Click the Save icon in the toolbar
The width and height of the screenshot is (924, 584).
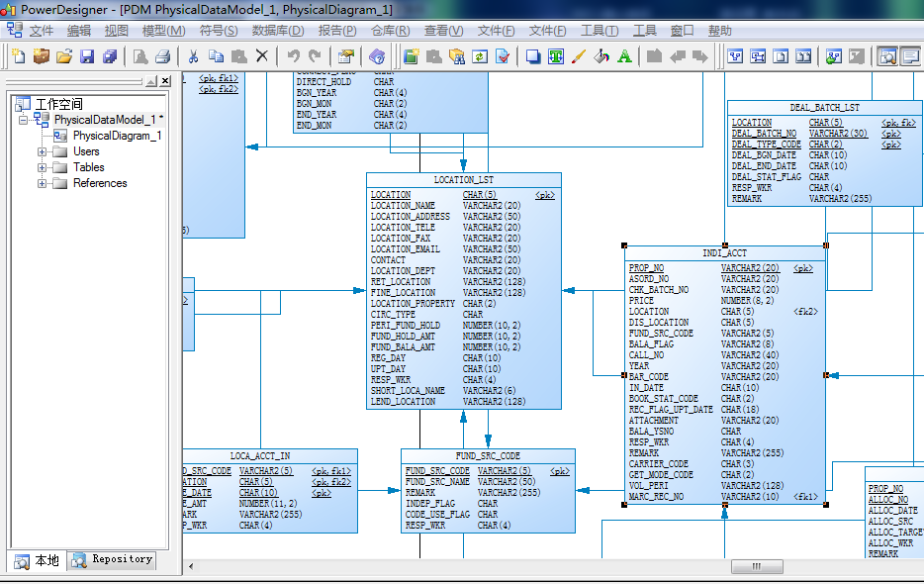[x=87, y=56]
